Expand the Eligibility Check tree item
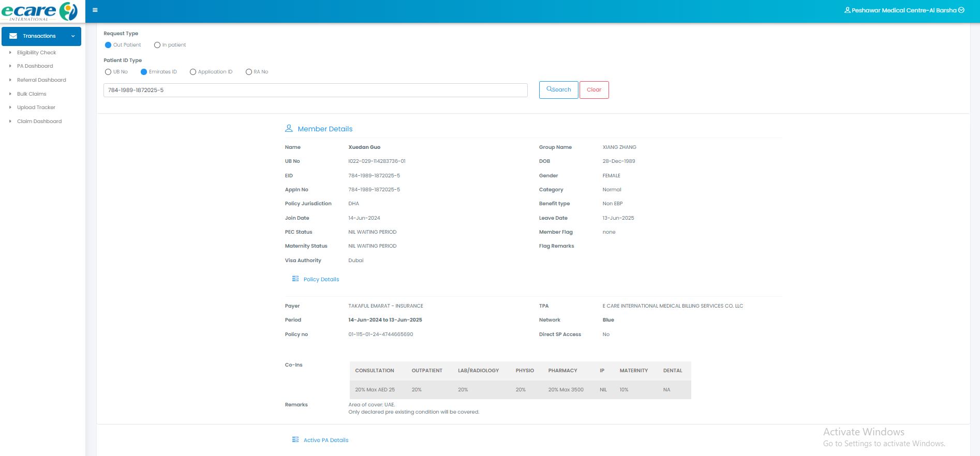The height and width of the screenshot is (456, 980). click(x=10, y=53)
